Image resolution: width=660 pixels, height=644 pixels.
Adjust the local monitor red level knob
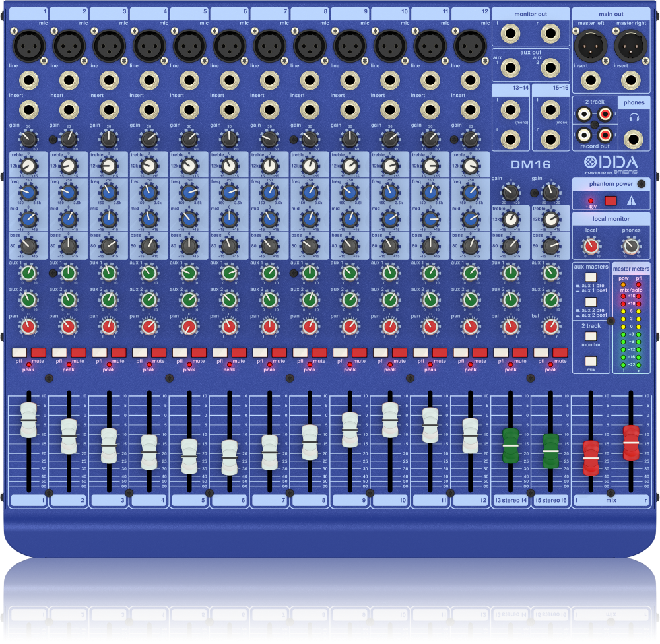[x=591, y=246]
